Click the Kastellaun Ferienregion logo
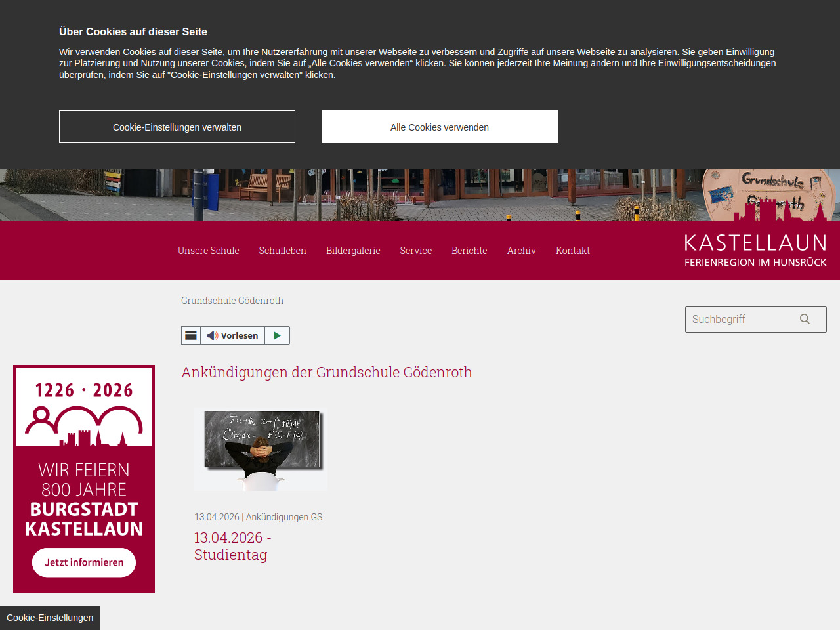This screenshot has height=630, width=840. [755, 251]
